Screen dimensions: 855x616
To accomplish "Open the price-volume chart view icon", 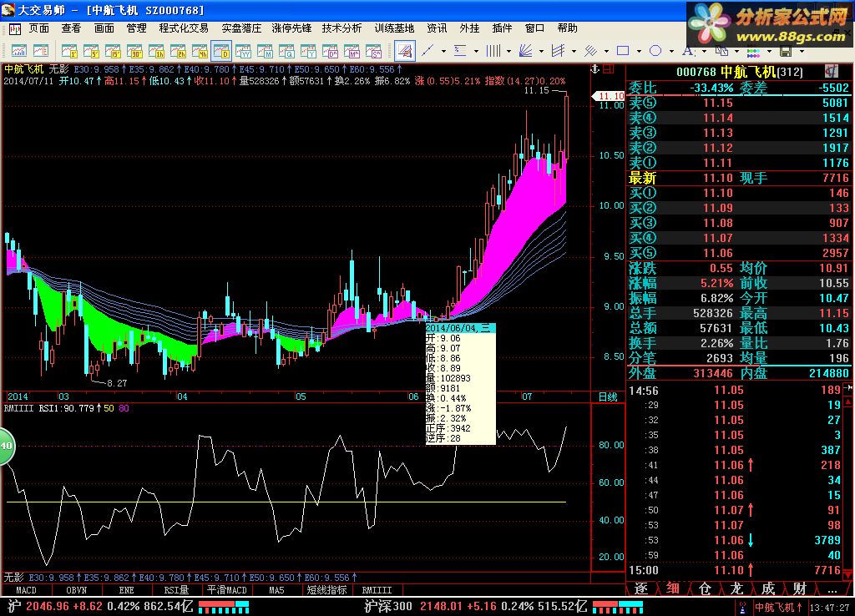I will tap(19, 51).
